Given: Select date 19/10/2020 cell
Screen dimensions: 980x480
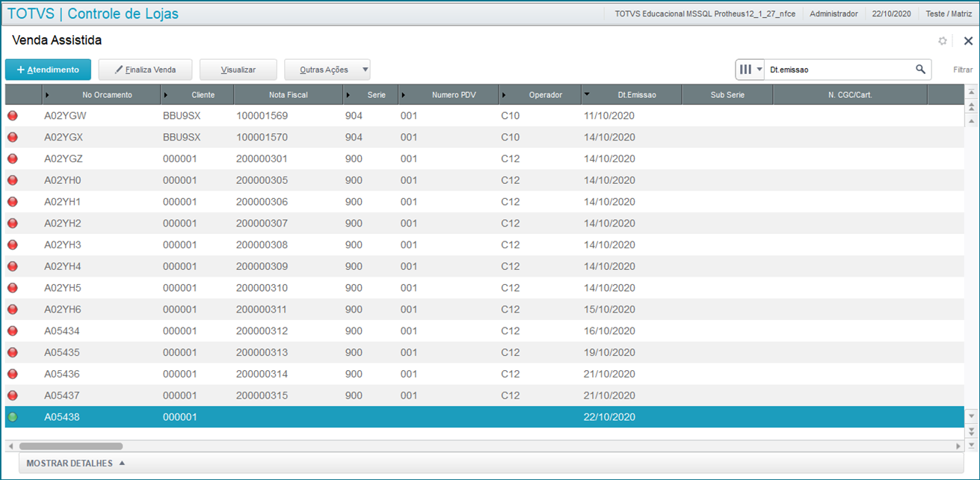Looking at the screenshot, I should click(609, 352).
